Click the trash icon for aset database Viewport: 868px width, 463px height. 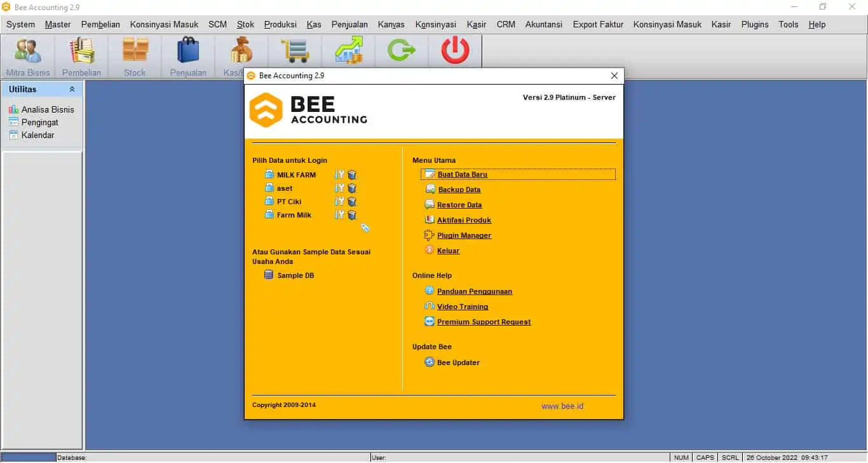point(352,188)
